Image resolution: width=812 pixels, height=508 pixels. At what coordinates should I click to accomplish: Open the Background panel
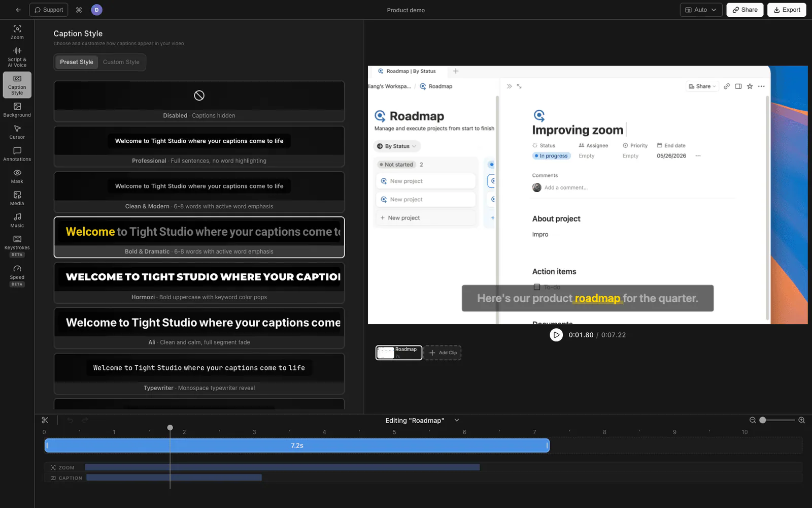pos(17,110)
